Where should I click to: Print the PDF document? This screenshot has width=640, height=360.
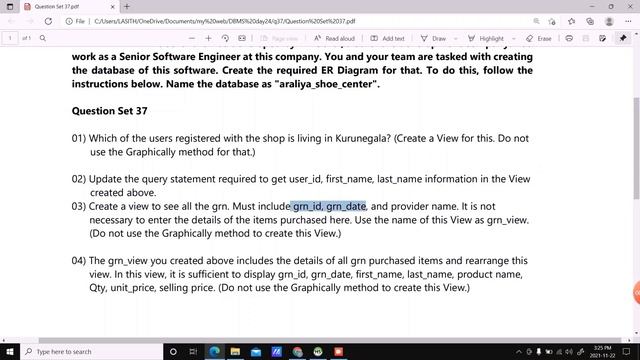569,38
